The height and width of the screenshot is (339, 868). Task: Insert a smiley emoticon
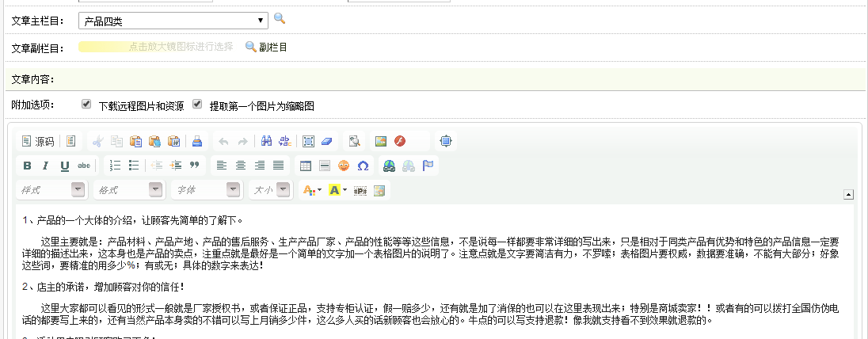tap(344, 166)
